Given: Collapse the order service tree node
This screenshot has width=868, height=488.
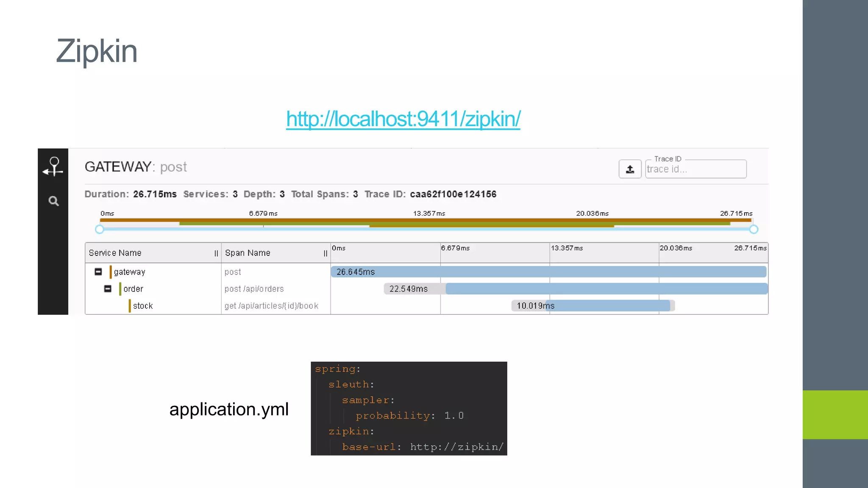Looking at the screenshot, I should tap(108, 288).
